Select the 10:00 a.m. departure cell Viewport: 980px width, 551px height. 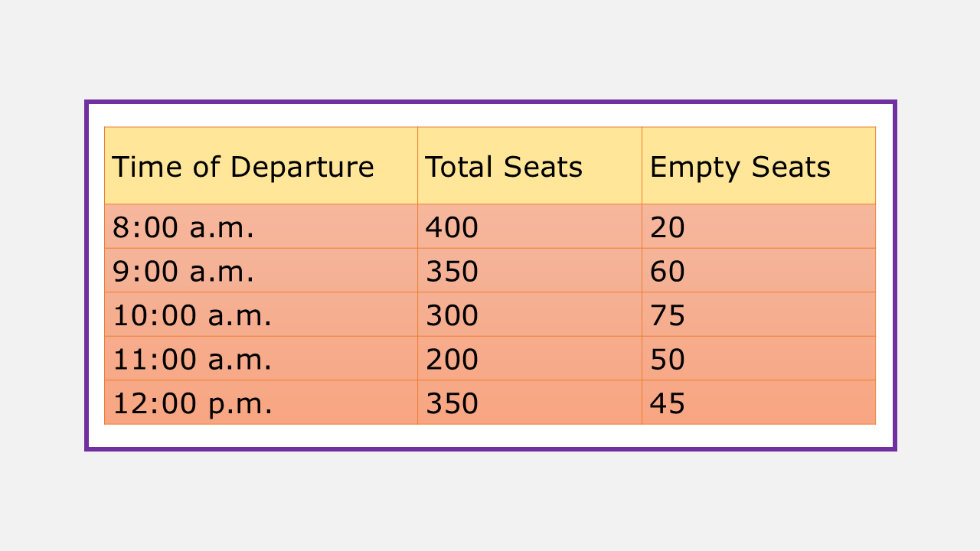point(192,315)
